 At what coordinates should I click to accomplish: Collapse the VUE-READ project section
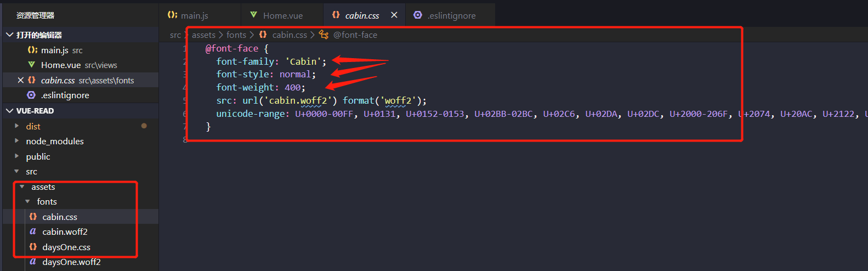[9, 110]
